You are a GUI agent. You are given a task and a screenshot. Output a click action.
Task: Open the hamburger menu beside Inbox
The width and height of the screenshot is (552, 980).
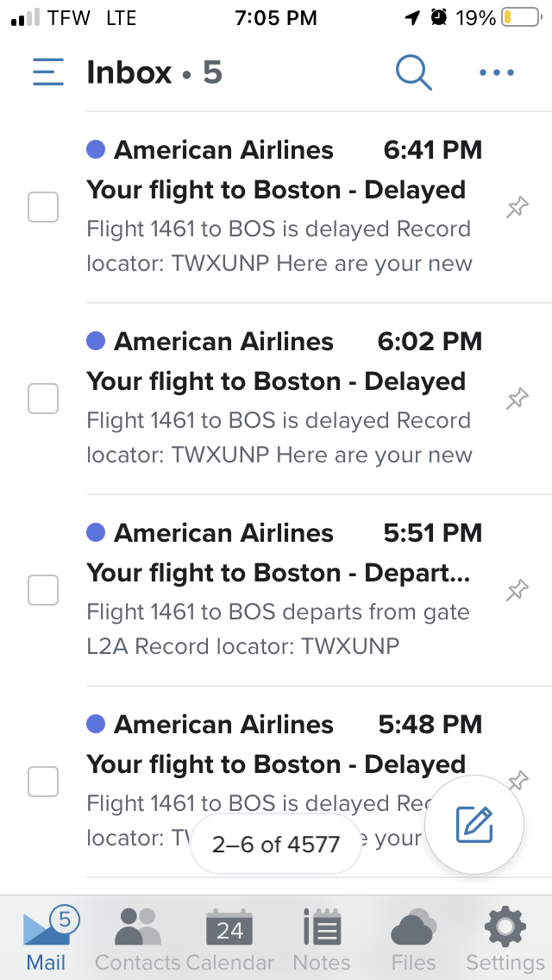click(x=48, y=72)
